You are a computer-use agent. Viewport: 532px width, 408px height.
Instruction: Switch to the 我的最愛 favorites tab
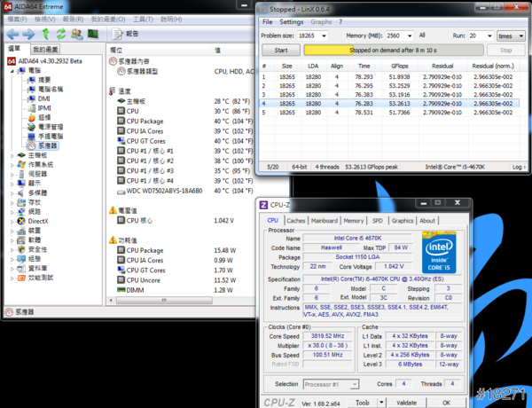click(x=46, y=50)
